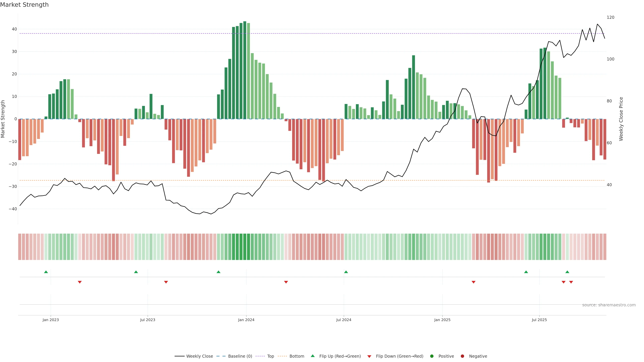The image size is (644, 362).
Task: Click the first flip-down triangle after Jan 2025
Action: (x=473, y=282)
